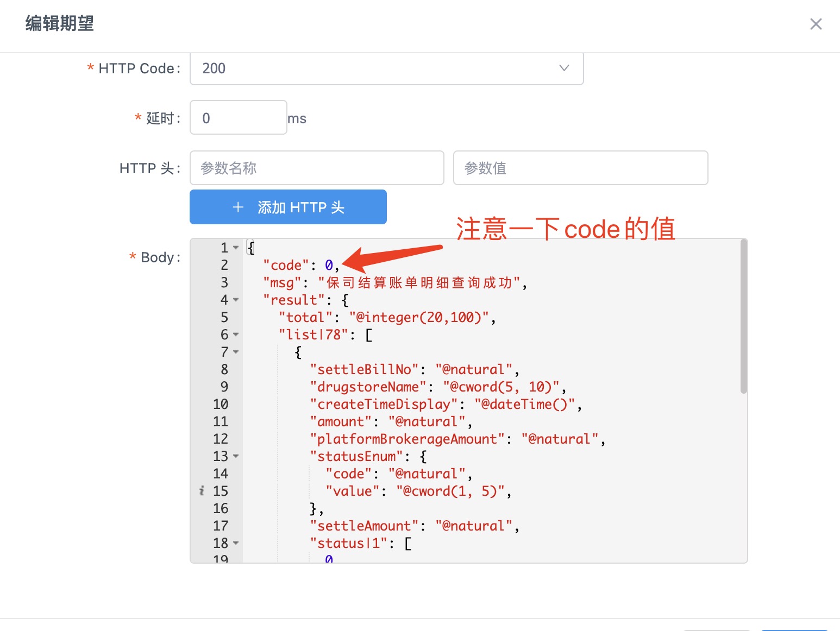Open the HTTP Code dropdown showing 200
This screenshot has width=840, height=631.
click(386, 68)
